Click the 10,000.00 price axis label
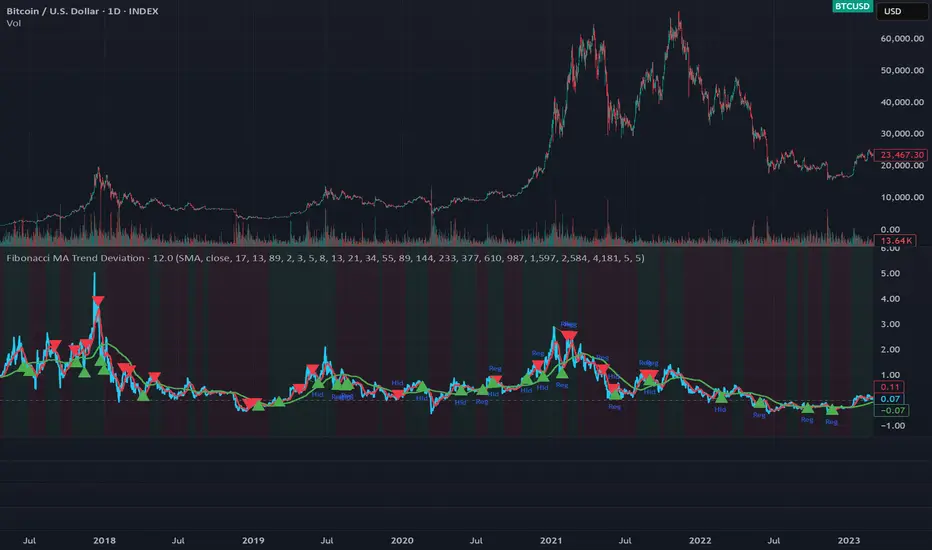The image size is (932, 550). click(902, 197)
